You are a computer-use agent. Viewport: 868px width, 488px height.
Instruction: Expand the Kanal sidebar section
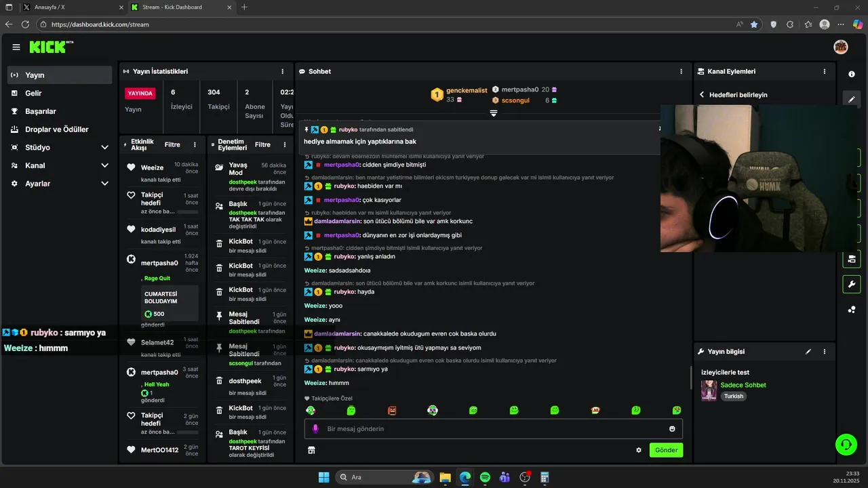pos(104,165)
